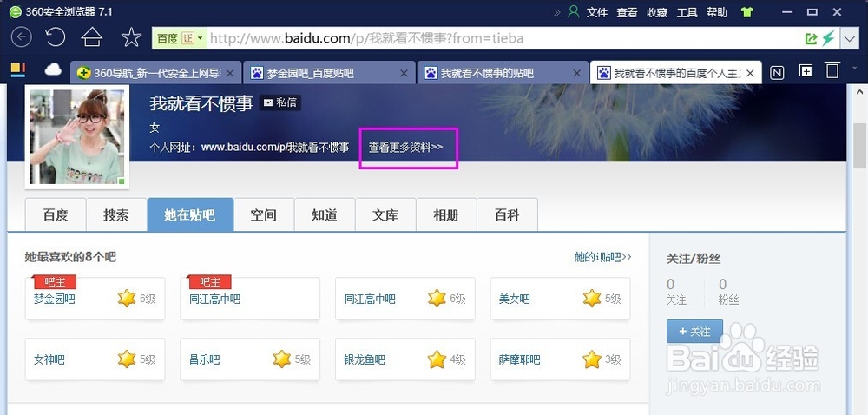
Task: Open the 查看 menu
Action: tap(628, 12)
